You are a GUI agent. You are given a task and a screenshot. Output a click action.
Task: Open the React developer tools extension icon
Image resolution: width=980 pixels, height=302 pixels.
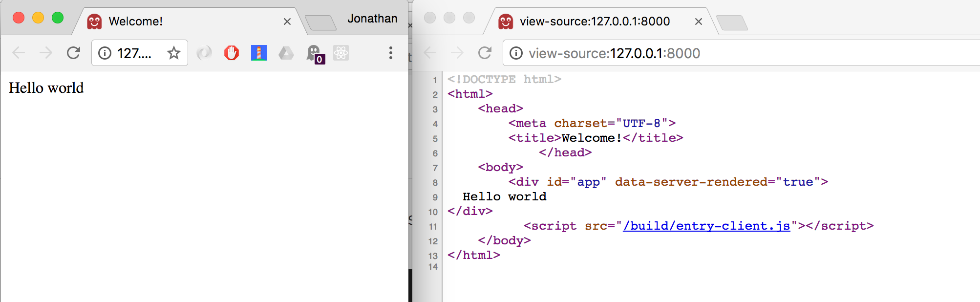click(x=341, y=53)
